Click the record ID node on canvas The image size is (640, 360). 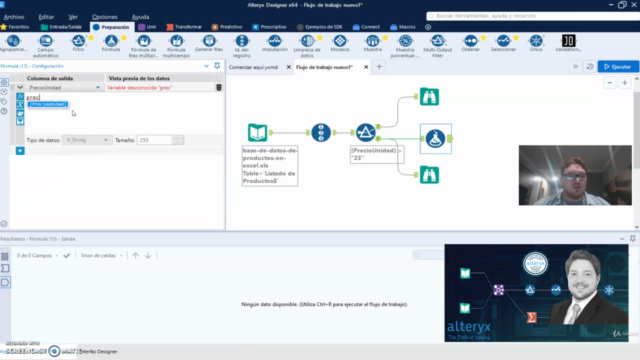pos(321,133)
